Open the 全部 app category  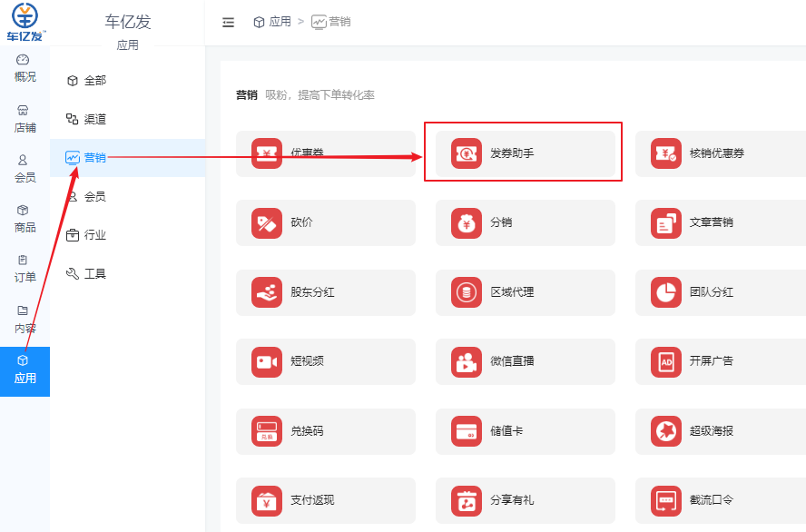tap(92, 80)
